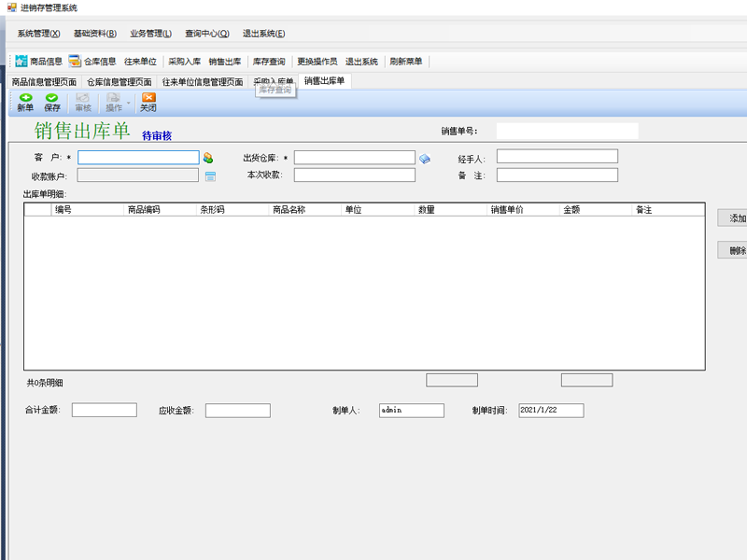Click the 备注 input field
The width and height of the screenshot is (747, 560).
557,175
